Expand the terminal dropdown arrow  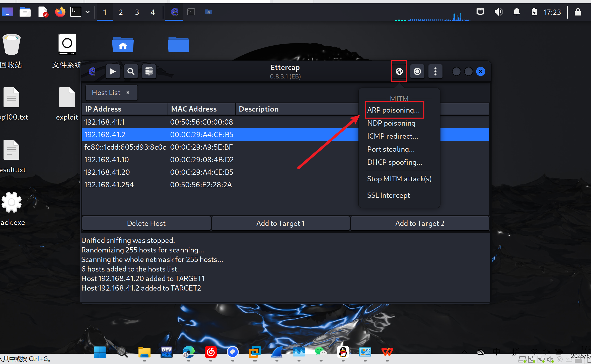click(x=87, y=12)
